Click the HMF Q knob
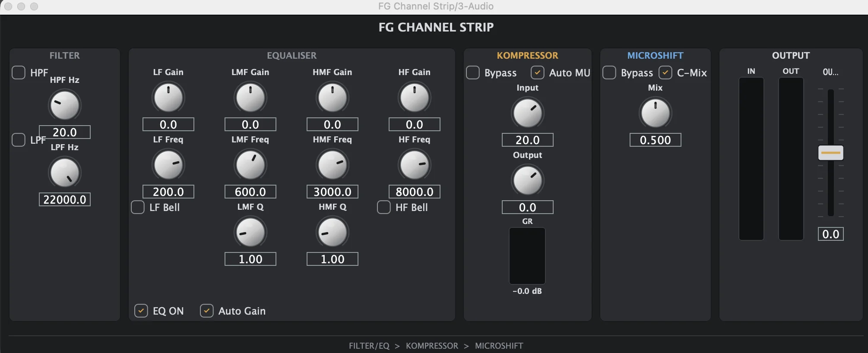868x353 pixels. click(333, 232)
